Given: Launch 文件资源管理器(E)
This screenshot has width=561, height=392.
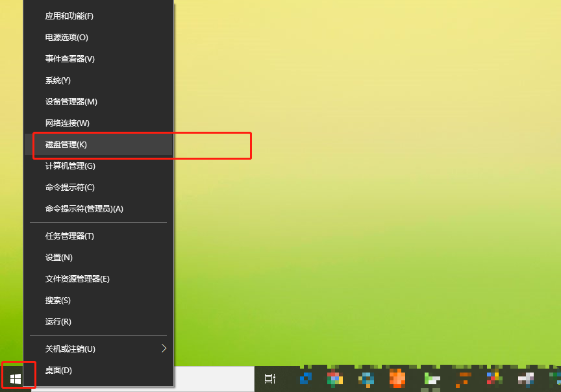Looking at the screenshot, I should (x=77, y=279).
